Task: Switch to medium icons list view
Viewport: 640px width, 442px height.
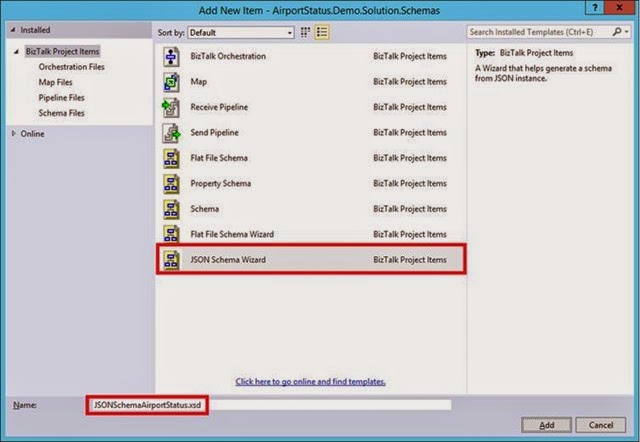Action: tap(322, 32)
